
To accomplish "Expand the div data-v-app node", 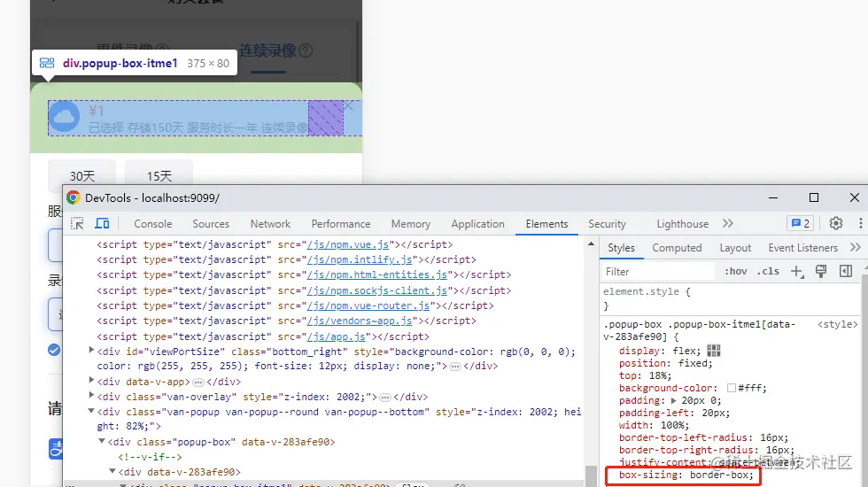I will 91,380.
